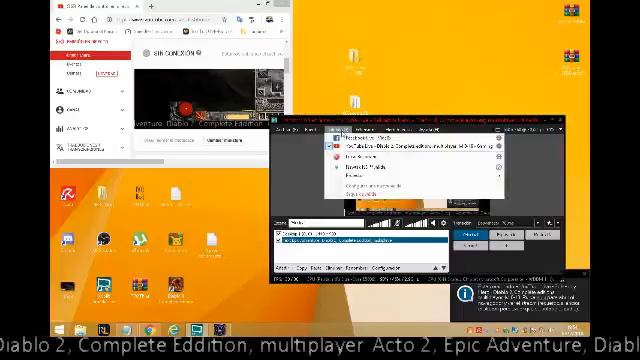Click the Chrome home button

point(94,20)
